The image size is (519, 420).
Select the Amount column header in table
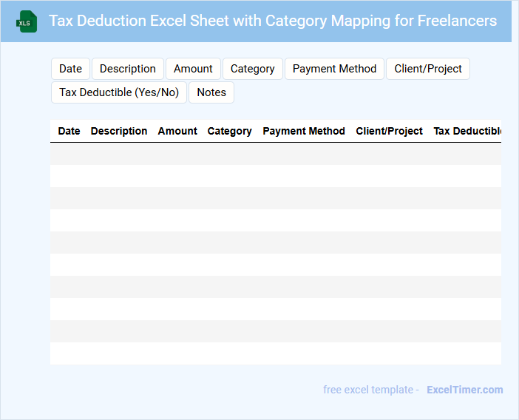click(x=177, y=131)
